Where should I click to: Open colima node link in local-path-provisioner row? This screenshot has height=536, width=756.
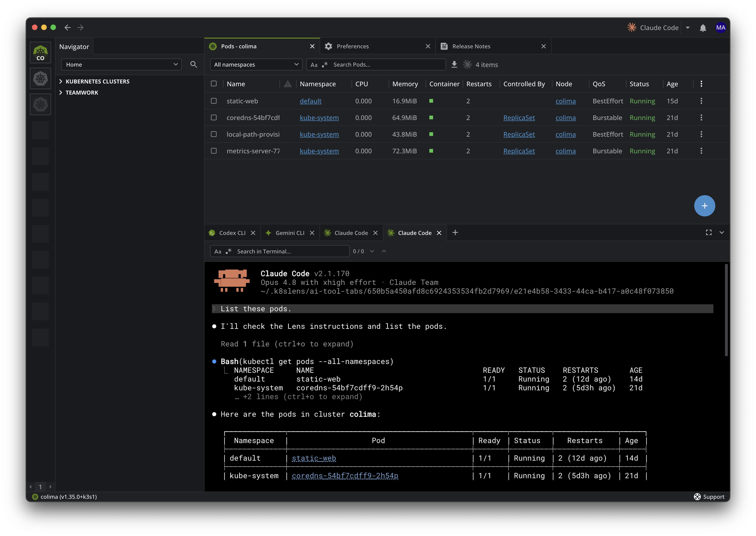(565, 134)
